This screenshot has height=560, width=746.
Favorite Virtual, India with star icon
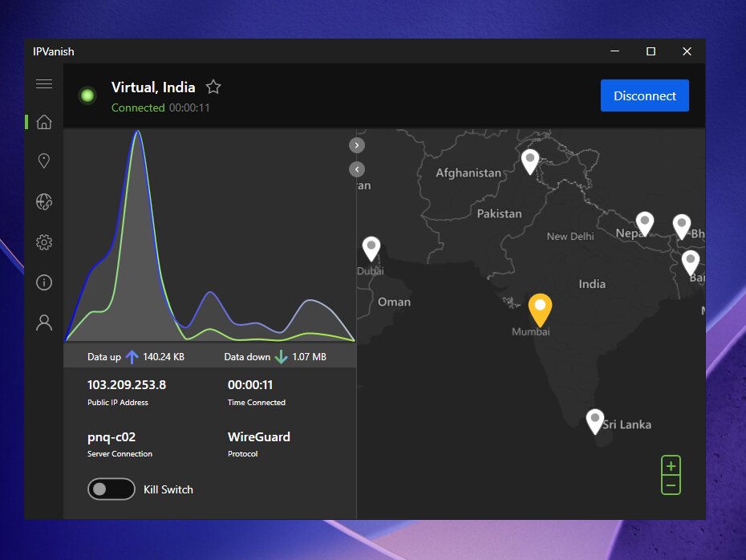click(213, 87)
